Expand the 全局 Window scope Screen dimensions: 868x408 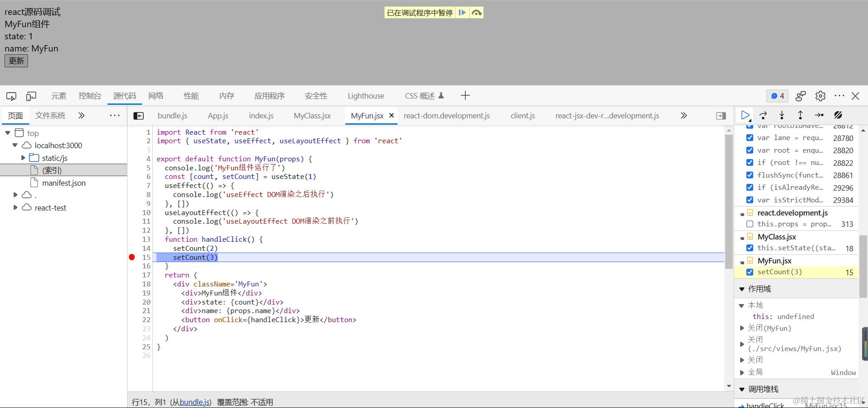[x=742, y=372]
